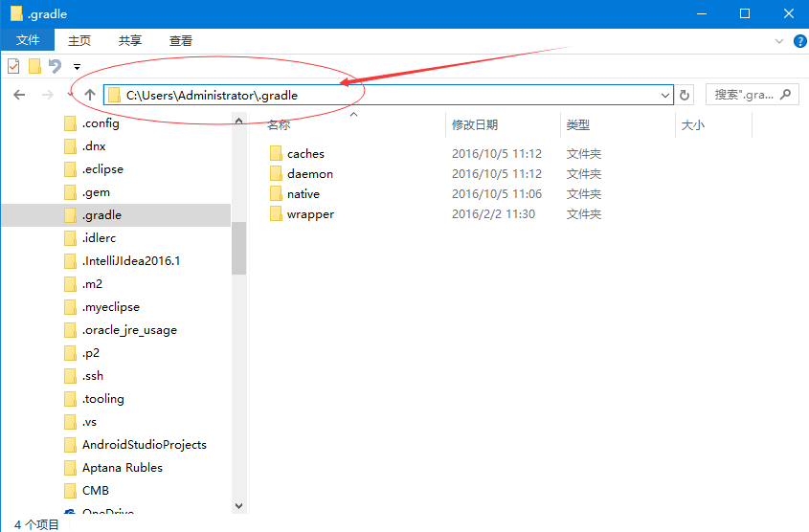Open the 文件 ribbon tab
The height and width of the screenshot is (532, 809).
click(x=28, y=40)
